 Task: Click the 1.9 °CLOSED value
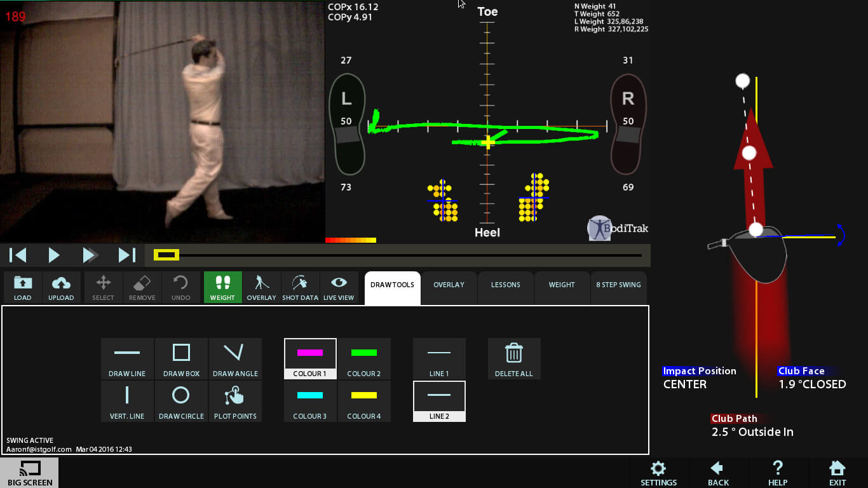click(x=812, y=384)
